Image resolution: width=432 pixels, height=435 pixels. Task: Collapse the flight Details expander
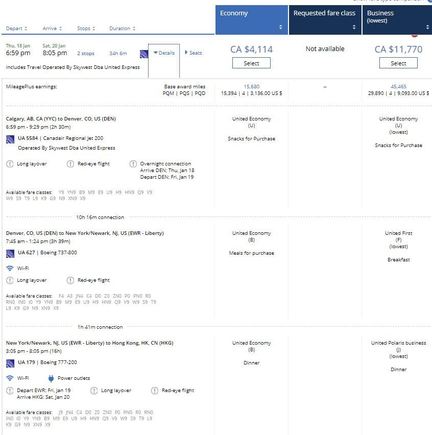[164, 53]
